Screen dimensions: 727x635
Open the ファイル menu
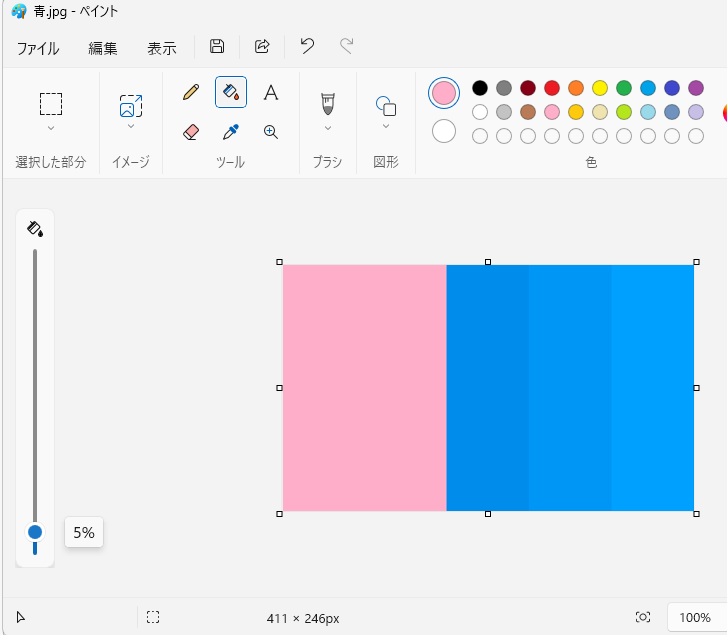(38, 48)
